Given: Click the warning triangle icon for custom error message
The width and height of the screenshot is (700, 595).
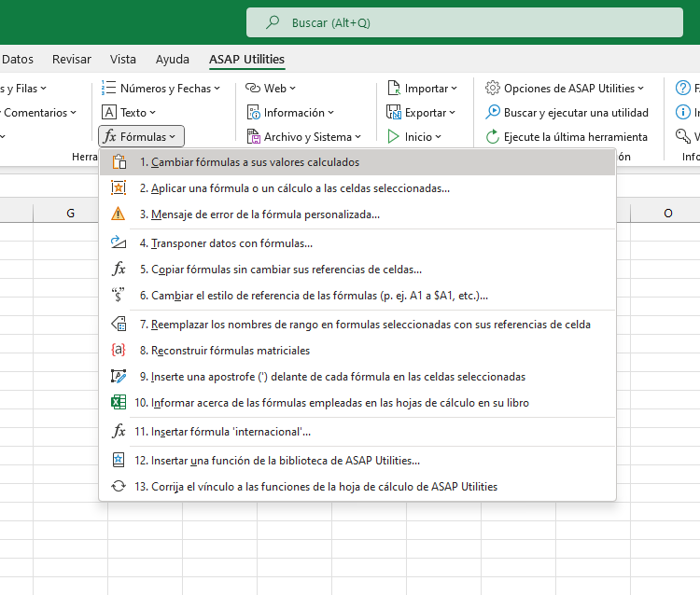Looking at the screenshot, I should pyautogui.click(x=119, y=214).
